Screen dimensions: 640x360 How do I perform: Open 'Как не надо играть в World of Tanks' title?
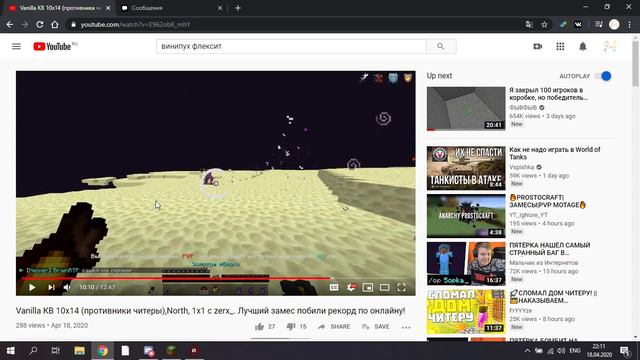(555, 153)
